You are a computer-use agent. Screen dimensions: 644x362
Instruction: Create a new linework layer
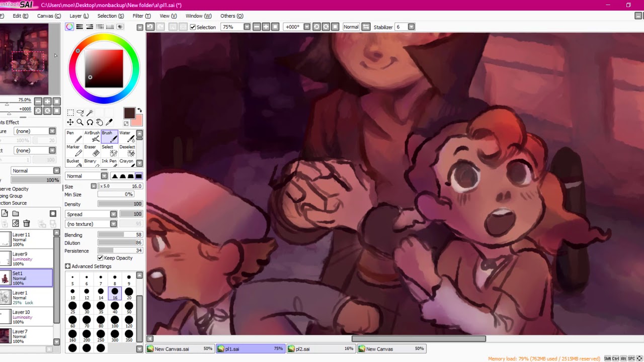point(5,214)
